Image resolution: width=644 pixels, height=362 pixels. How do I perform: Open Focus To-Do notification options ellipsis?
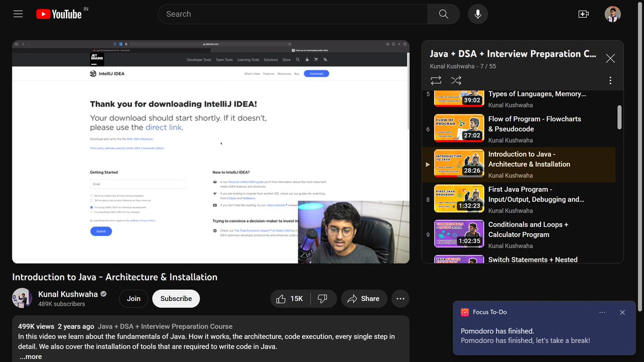(602, 312)
